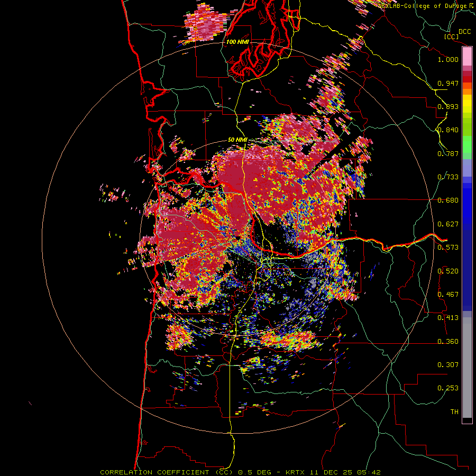Select the 0.733 legend value

[448, 177]
